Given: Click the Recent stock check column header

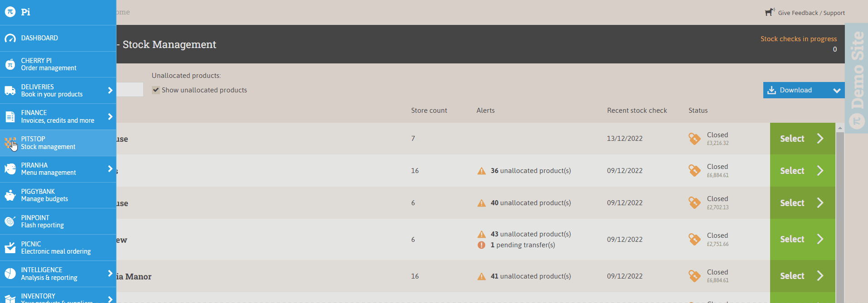Looking at the screenshot, I should click(x=637, y=111).
